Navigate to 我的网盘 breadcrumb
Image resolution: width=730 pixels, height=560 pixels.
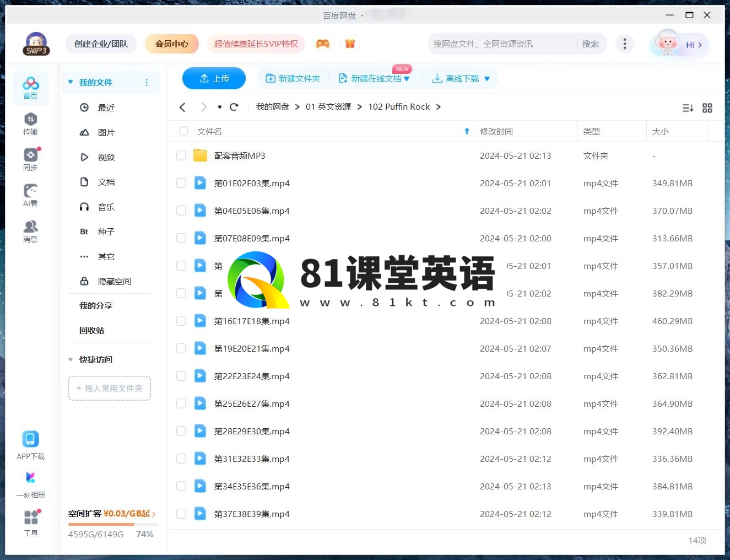[273, 107]
